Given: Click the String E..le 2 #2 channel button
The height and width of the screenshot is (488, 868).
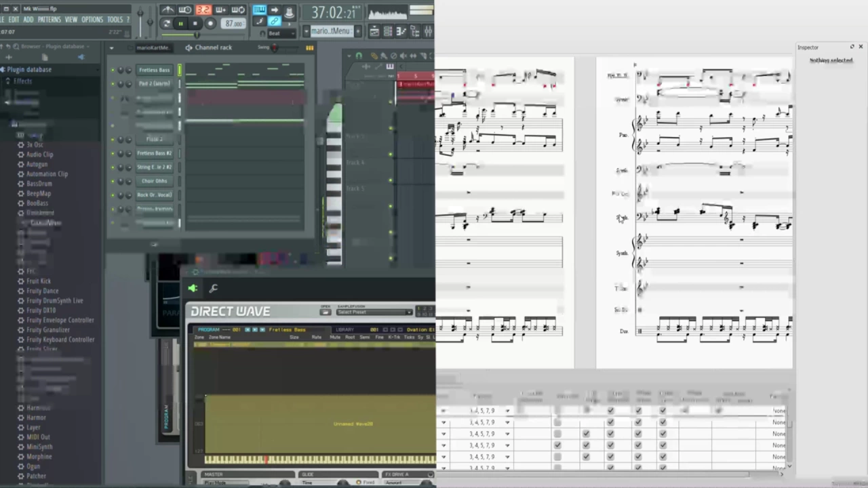Looking at the screenshot, I should (x=155, y=167).
